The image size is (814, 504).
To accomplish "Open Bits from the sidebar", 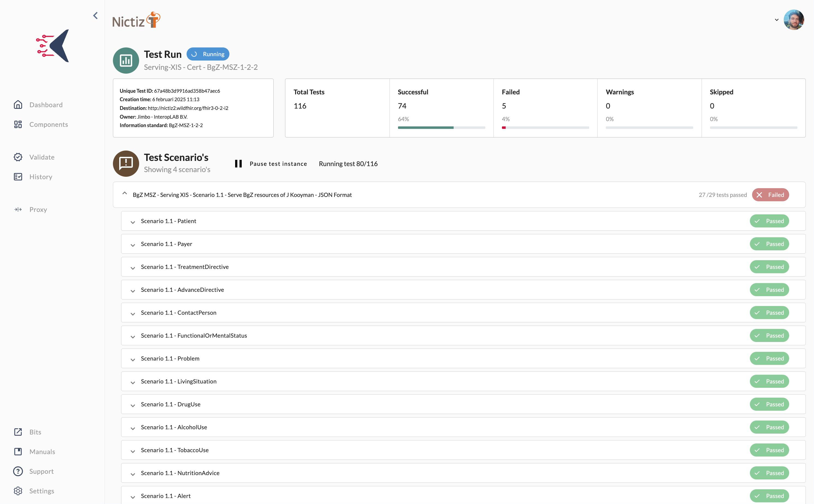I will 35,432.
